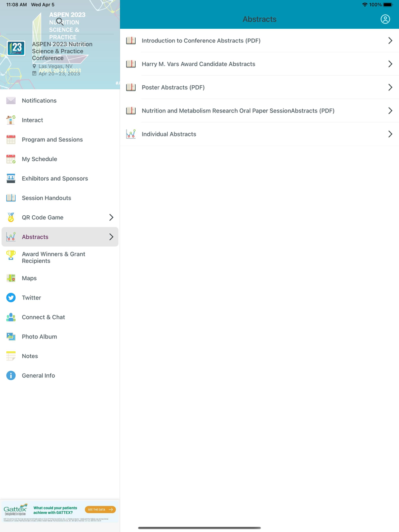
Task: Tap the ASPEN 23 conference logo
Action: pos(16,49)
